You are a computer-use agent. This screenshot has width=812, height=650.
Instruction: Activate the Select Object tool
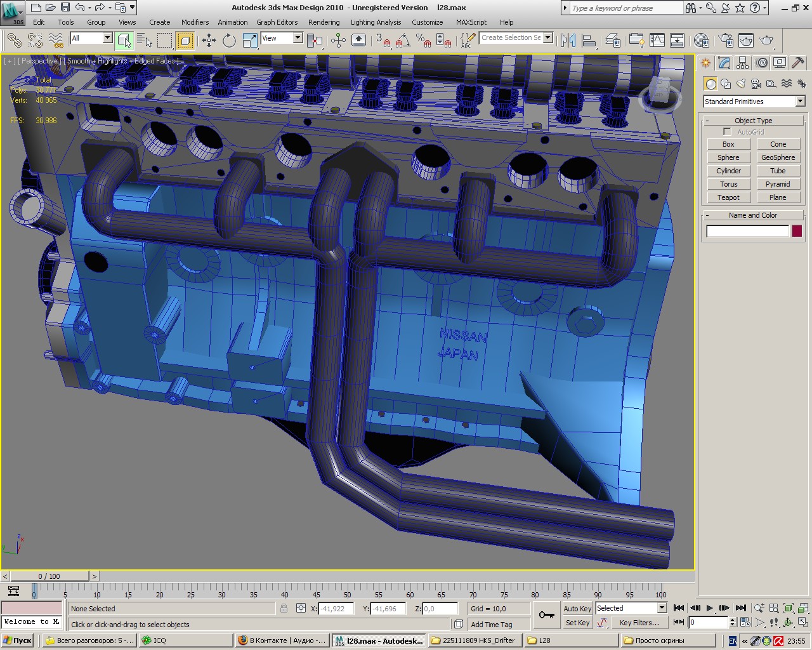point(124,41)
